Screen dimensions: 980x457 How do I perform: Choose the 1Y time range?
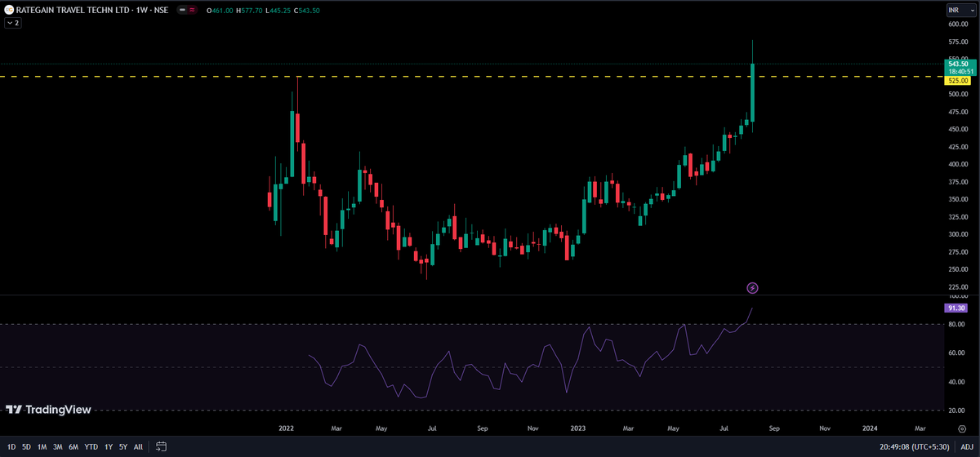click(109, 446)
